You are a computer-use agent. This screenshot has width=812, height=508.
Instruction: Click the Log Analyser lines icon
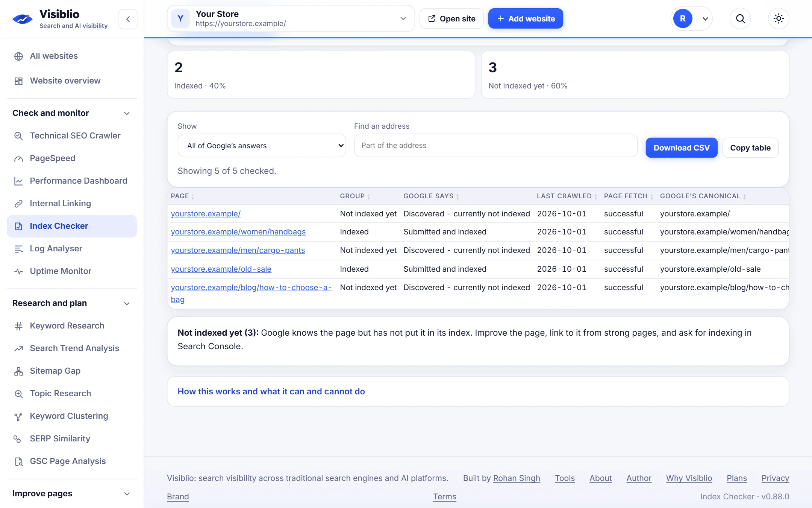coord(18,249)
